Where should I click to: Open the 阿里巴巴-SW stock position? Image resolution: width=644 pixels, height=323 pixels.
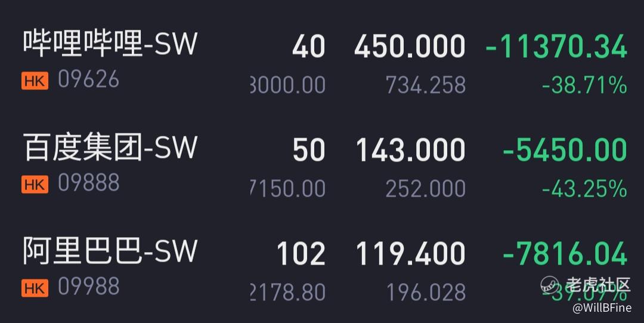pos(110,252)
